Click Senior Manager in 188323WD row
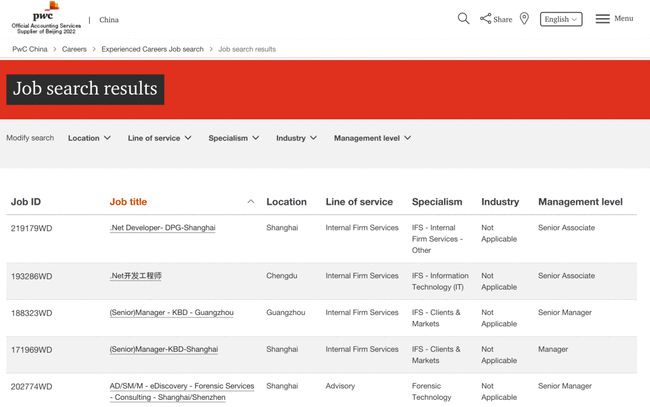The height and width of the screenshot is (407, 650). [x=565, y=313]
